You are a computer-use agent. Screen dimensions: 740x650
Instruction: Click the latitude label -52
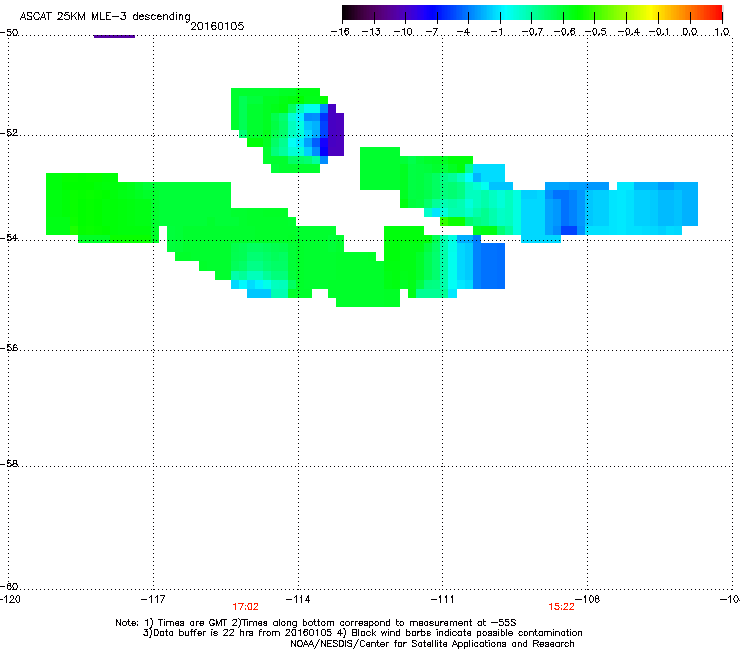pyautogui.click(x=9, y=133)
